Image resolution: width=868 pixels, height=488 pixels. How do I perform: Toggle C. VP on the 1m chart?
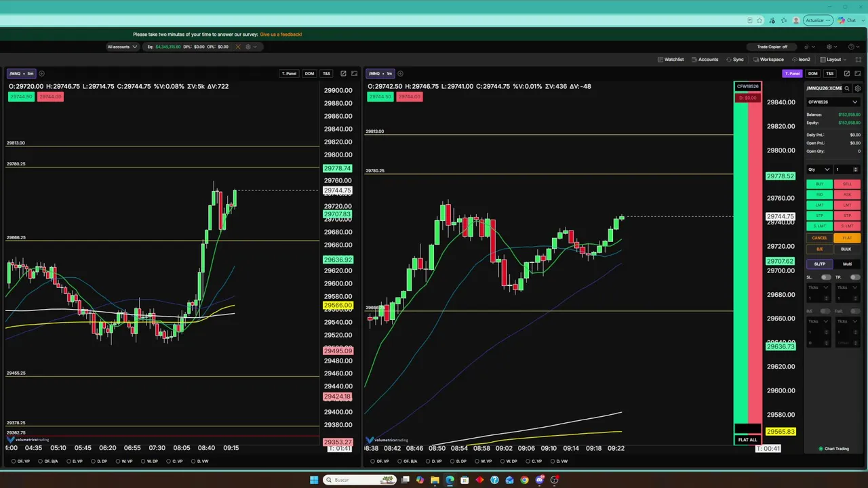[x=533, y=461]
